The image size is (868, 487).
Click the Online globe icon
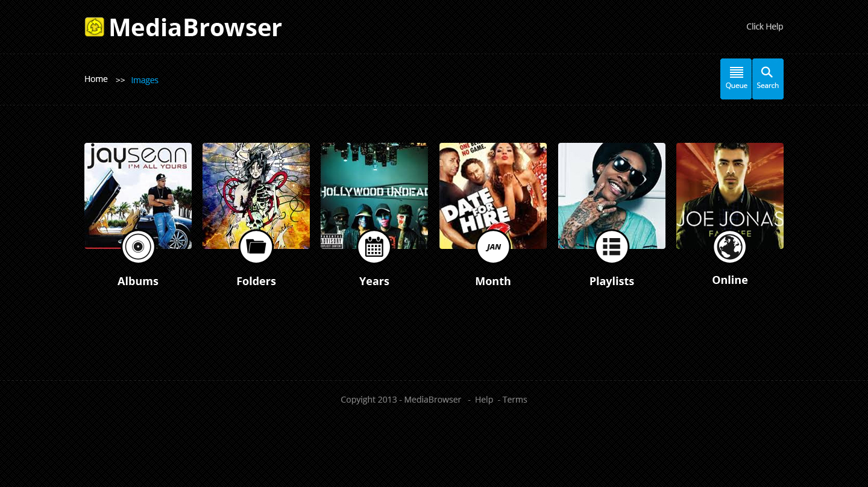pyautogui.click(x=730, y=247)
